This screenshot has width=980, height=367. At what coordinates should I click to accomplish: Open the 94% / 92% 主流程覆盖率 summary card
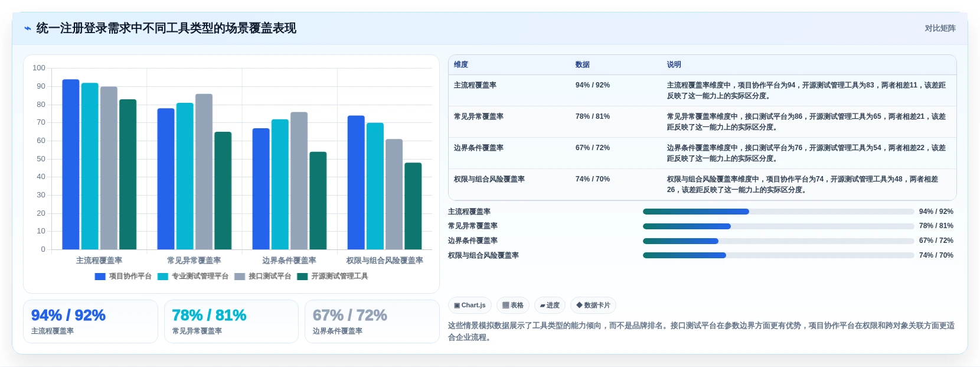tap(90, 321)
